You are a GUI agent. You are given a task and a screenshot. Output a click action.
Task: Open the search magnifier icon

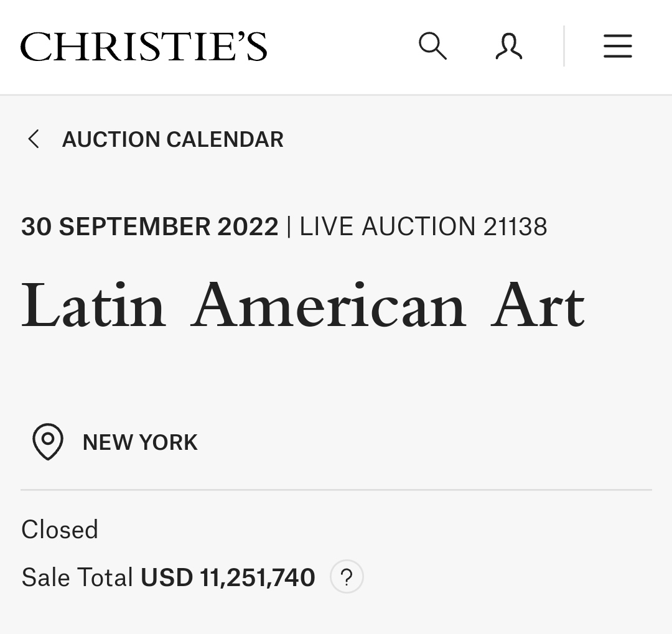coord(432,47)
